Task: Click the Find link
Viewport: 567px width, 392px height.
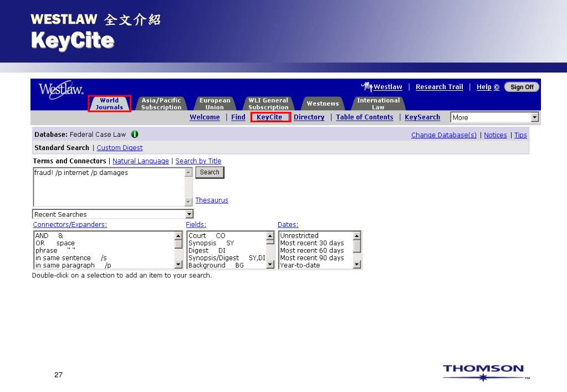Action: coord(238,117)
